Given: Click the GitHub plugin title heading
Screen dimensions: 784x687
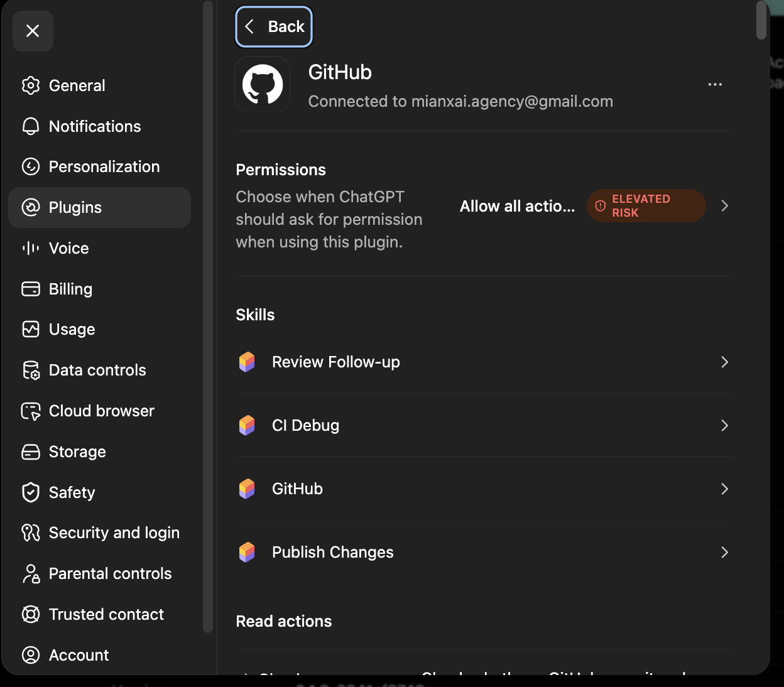Looking at the screenshot, I should (x=340, y=72).
